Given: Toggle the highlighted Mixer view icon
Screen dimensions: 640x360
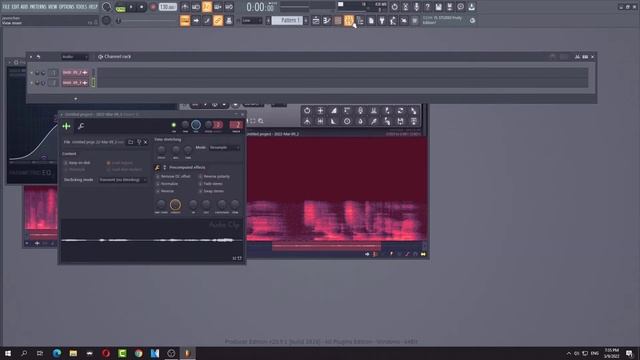Looking at the screenshot, I should pos(349,20).
